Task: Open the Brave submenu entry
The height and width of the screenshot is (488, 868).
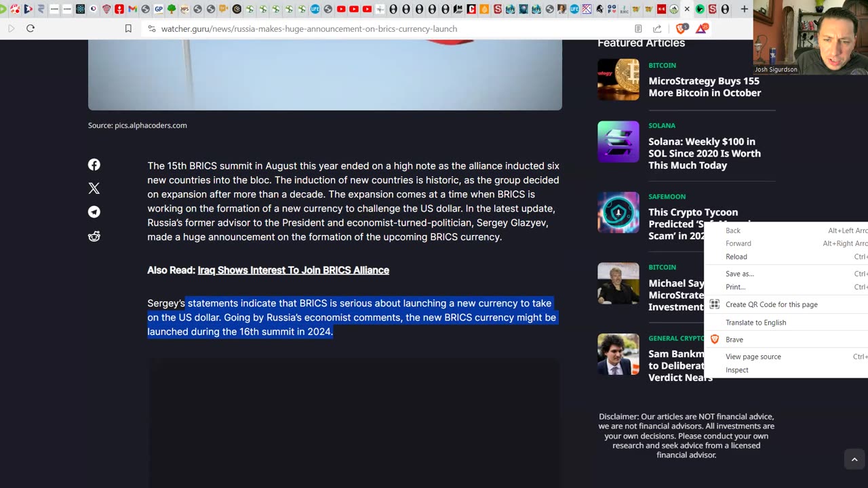Action: pos(786,340)
